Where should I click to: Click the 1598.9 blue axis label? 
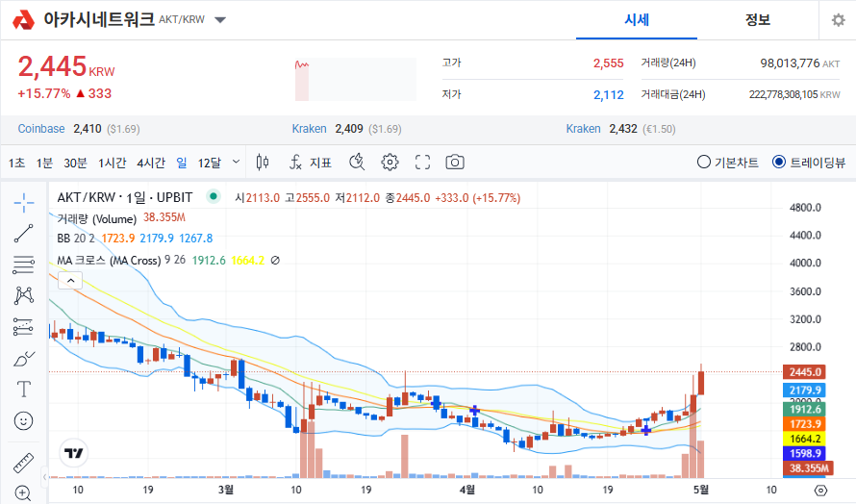coord(804,453)
